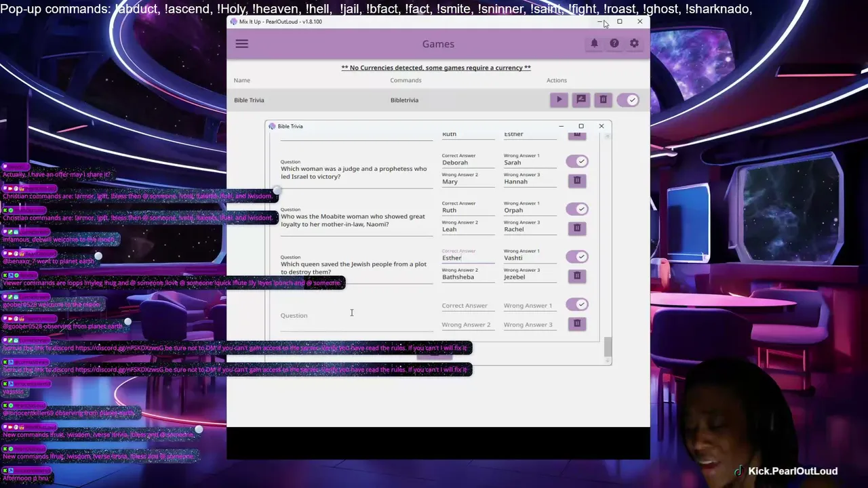Edit the queen saved Jewish people question
The width and height of the screenshot is (868, 488).
click(x=357, y=268)
